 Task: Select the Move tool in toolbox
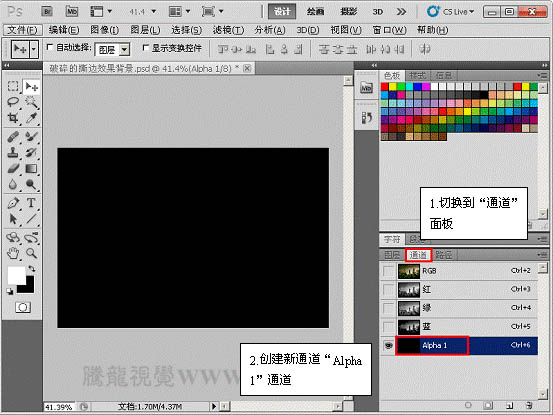pyautogui.click(x=31, y=86)
